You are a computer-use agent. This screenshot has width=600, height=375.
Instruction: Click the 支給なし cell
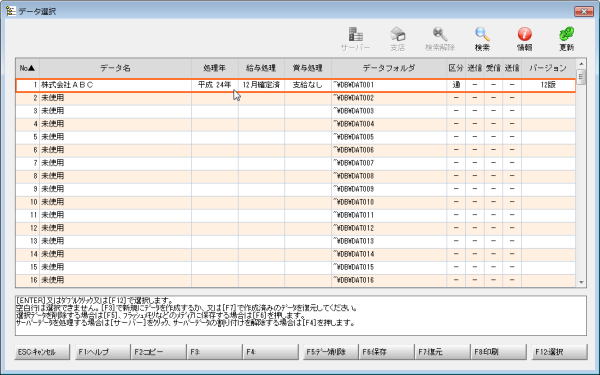pos(308,85)
